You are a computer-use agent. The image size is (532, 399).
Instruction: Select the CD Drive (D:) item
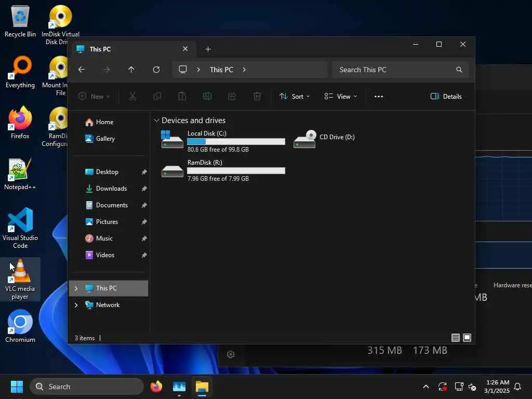click(324, 138)
